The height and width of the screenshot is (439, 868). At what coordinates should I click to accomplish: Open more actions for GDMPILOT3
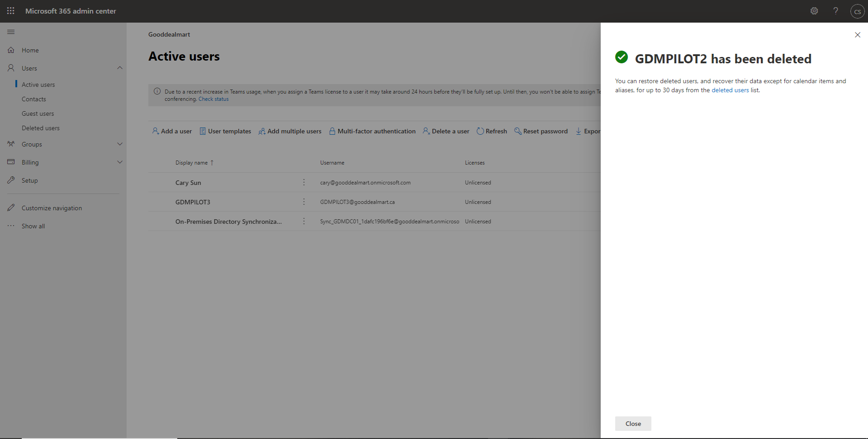pyautogui.click(x=304, y=202)
